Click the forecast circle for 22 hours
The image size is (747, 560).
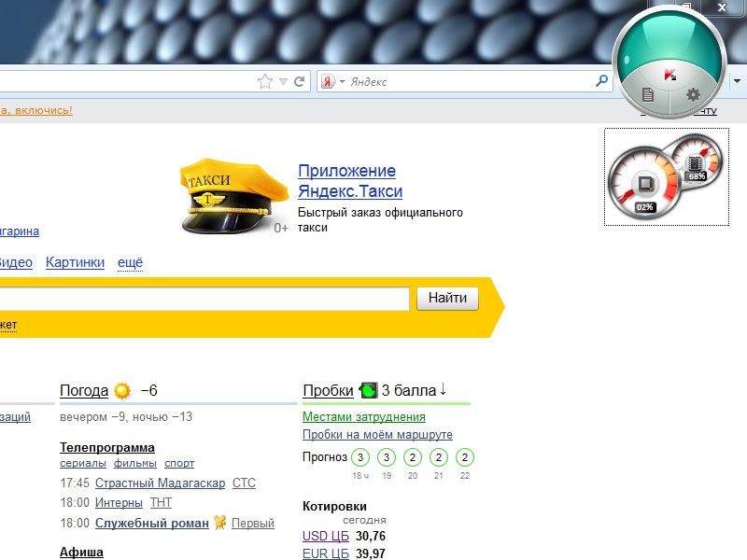tap(465, 457)
